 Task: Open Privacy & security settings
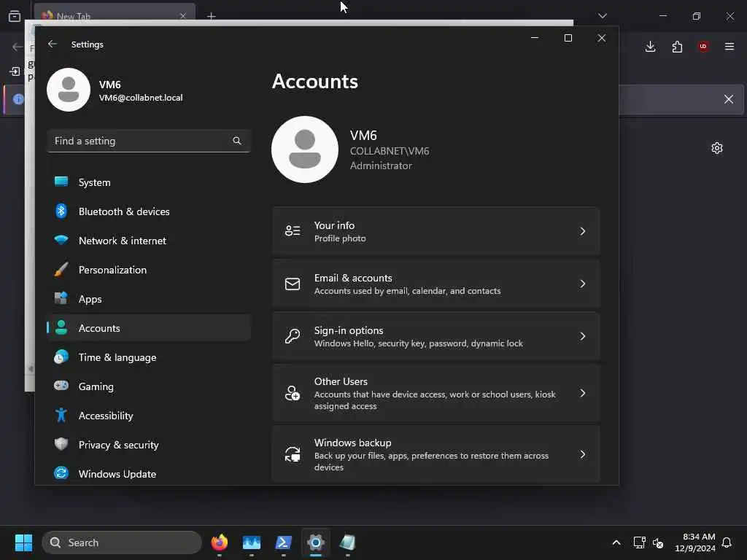149,445
